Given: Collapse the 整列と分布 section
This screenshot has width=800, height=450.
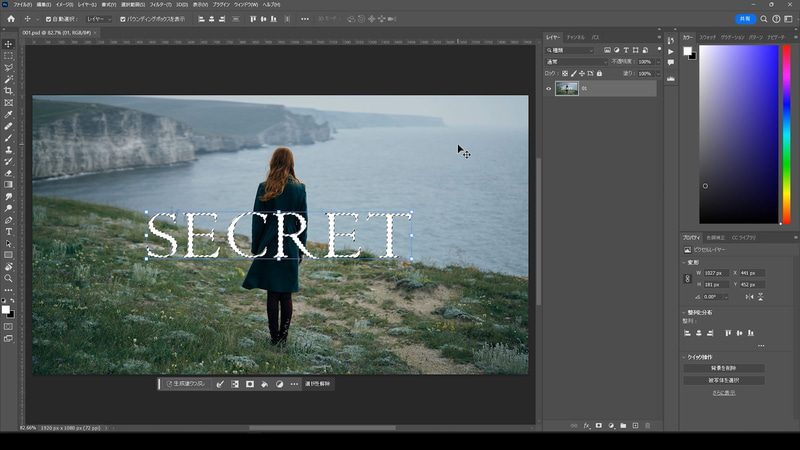Looking at the screenshot, I should point(684,312).
